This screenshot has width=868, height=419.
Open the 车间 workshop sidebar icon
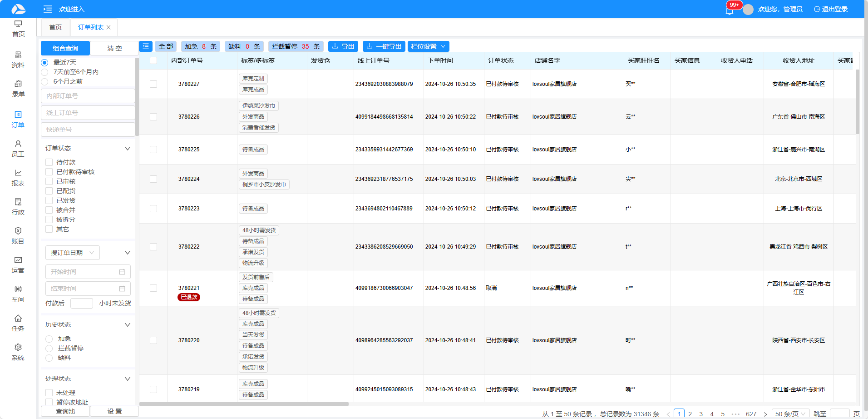pyautogui.click(x=18, y=294)
